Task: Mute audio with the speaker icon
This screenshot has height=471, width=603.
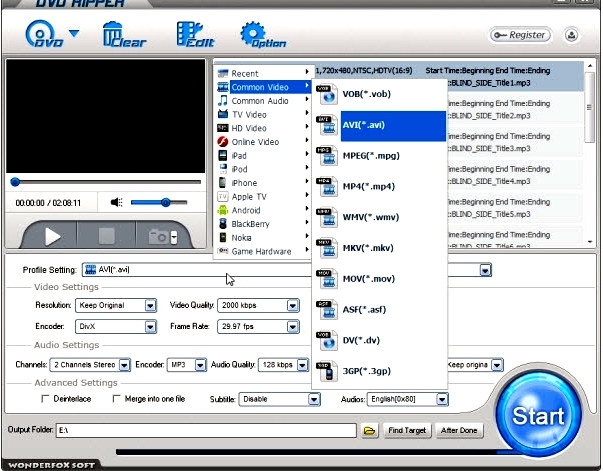Action: coord(117,202)
